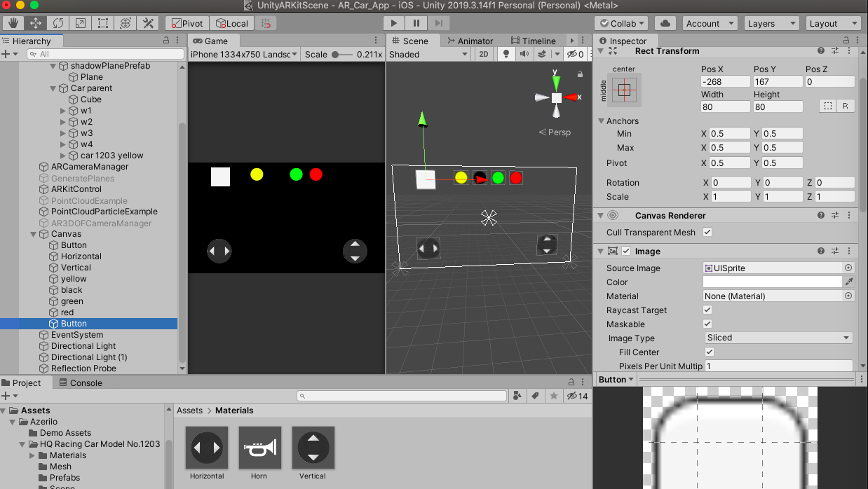Open the Layers dropdown
868x489 pixels.
pos(770,23)
